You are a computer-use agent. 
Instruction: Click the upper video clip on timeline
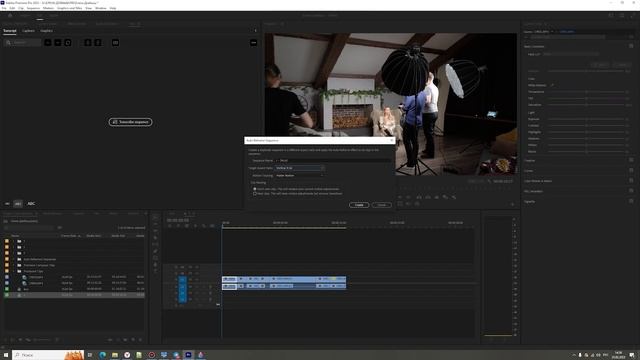(284, 279)
